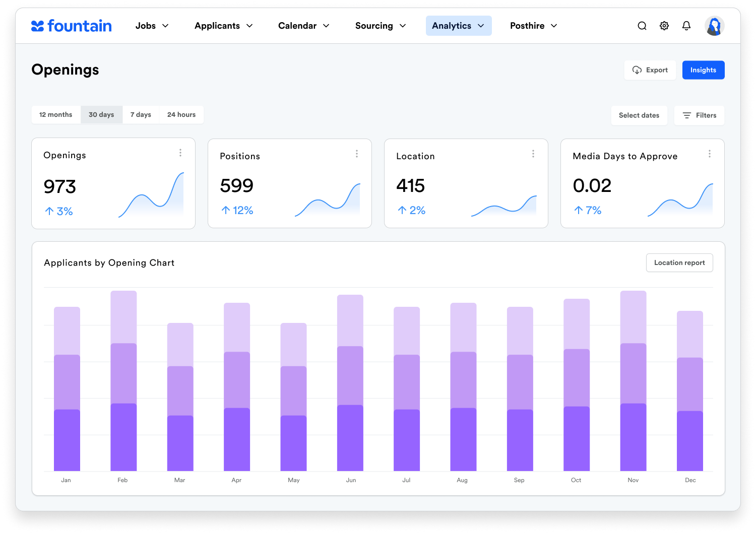The image size is (756, 534).
Task: Open Media Days to Approve card menu
Action: (710, 154)
